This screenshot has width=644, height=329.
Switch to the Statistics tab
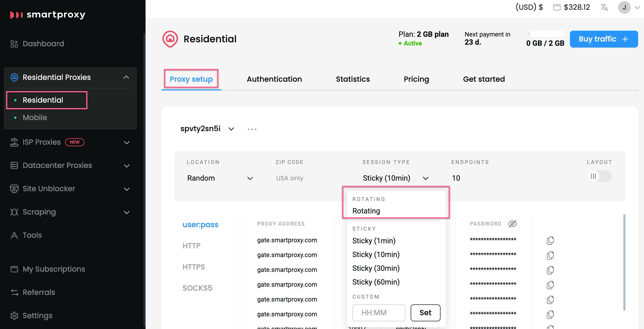(x=353, y=79)
